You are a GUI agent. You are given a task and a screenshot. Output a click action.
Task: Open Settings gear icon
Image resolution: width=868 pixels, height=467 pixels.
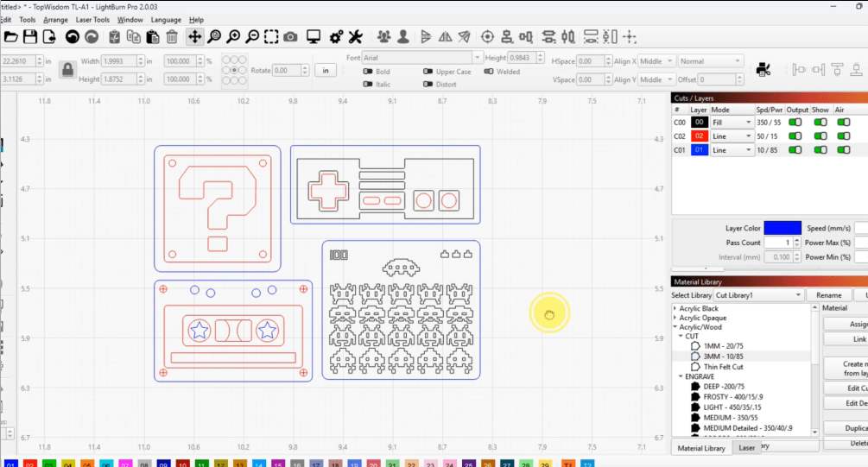[x=336, y=36]
